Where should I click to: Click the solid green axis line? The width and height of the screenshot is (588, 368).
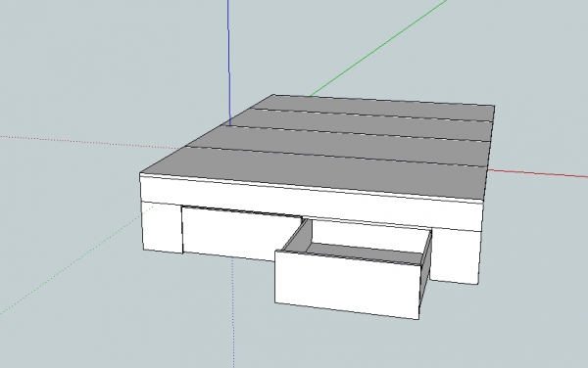(x=378, y=47)
